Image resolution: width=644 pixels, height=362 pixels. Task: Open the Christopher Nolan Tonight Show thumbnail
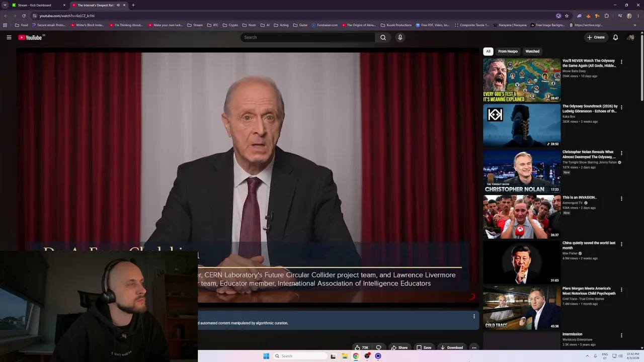point(522,171)
